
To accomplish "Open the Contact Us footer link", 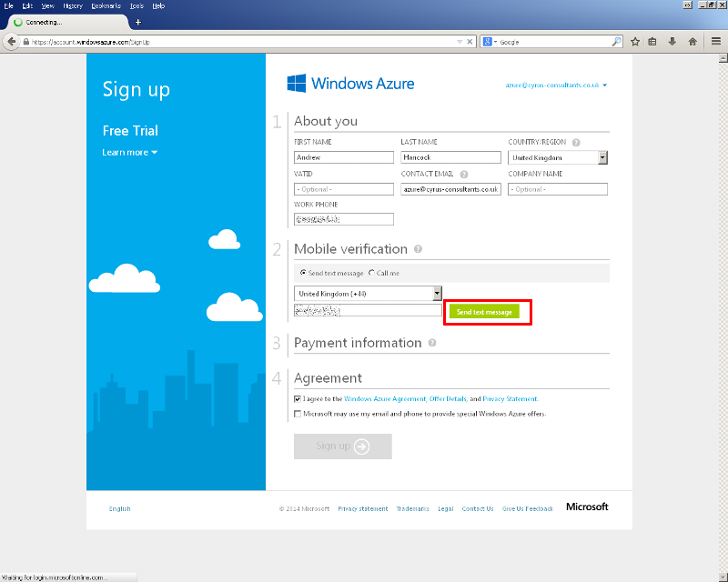I will 477,508.
